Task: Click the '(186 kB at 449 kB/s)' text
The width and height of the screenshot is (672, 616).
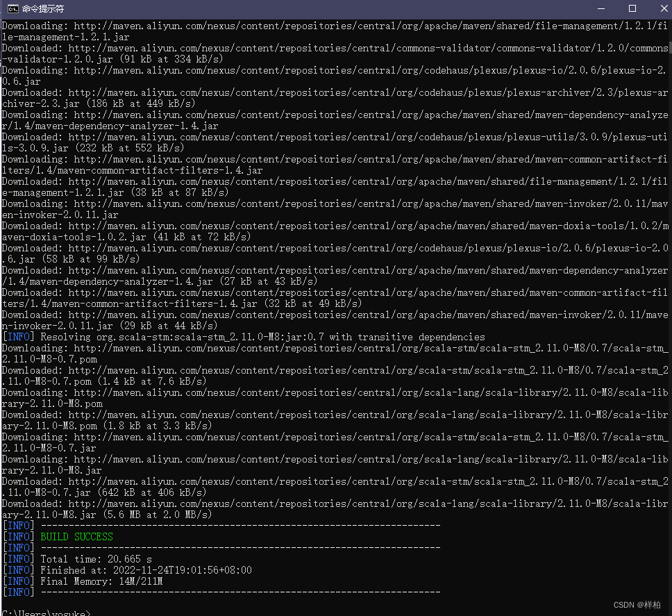Action: point(141,103)
